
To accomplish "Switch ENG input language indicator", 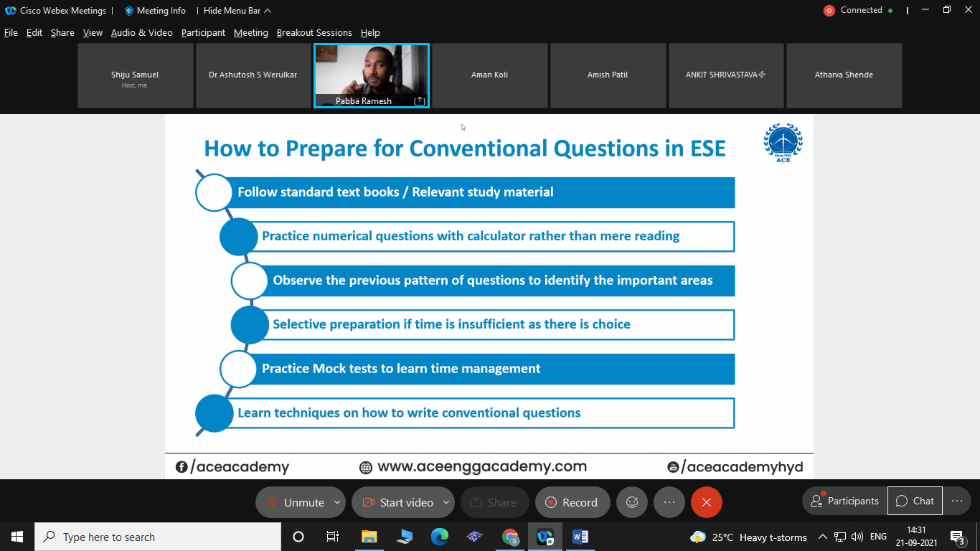I will (x=878, y=537).
